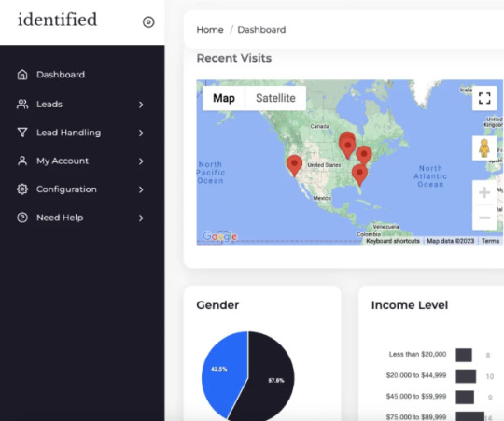The image size is (504, 421).
Task: Click the map pin over Florida
Action: click(x=359, y=175)
